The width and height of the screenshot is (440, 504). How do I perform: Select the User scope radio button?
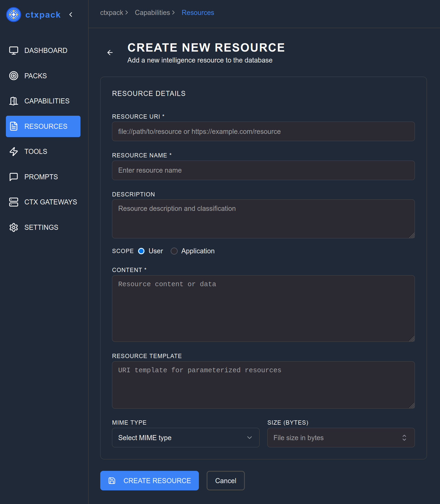(141, 251)
